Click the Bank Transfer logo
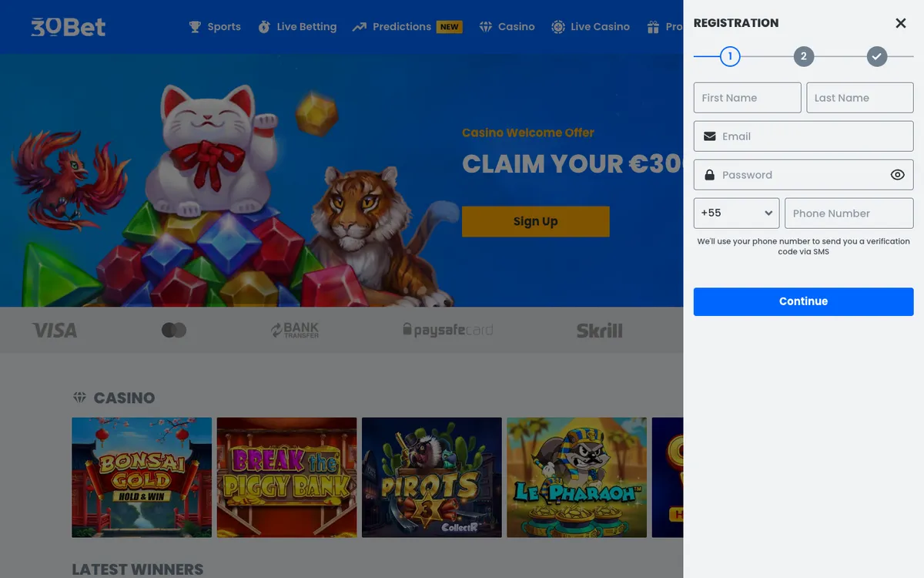Image resolution: width=924 pixels, height=578 pixels. pos(295,331)
